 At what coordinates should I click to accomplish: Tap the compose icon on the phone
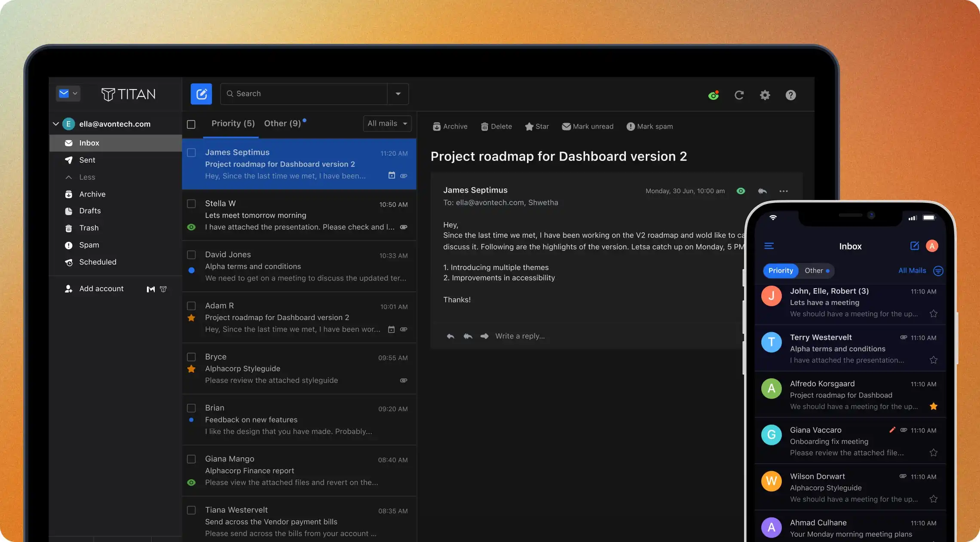point(915,246)
